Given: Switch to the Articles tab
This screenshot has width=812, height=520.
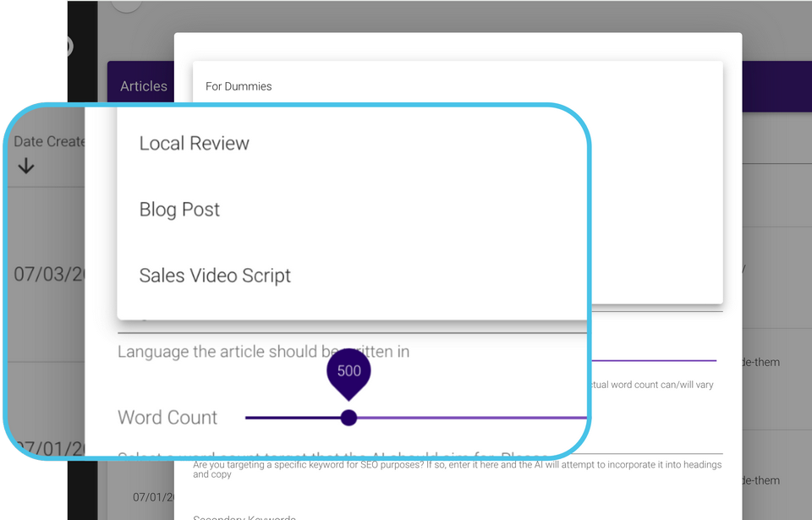Looking at the screenshot, I should [143, 85].
